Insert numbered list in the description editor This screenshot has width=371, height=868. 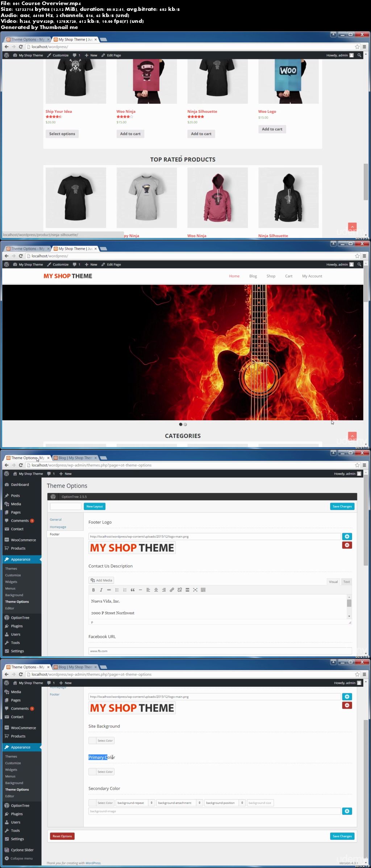tap(125, 590)
